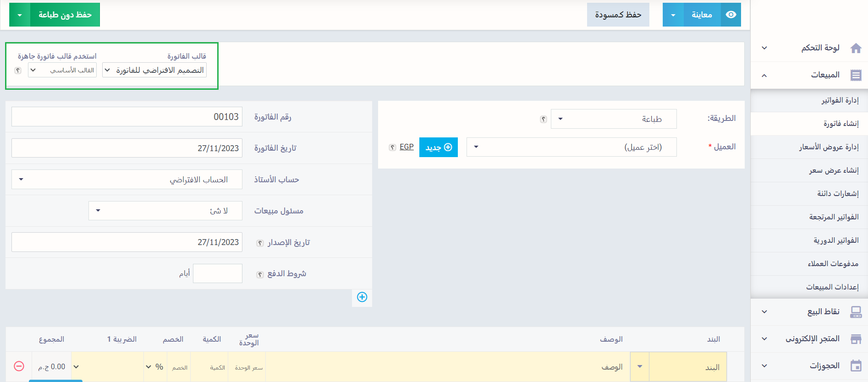
Task: Click the blue جديد new client button
Action: click(x=438, y=147)
